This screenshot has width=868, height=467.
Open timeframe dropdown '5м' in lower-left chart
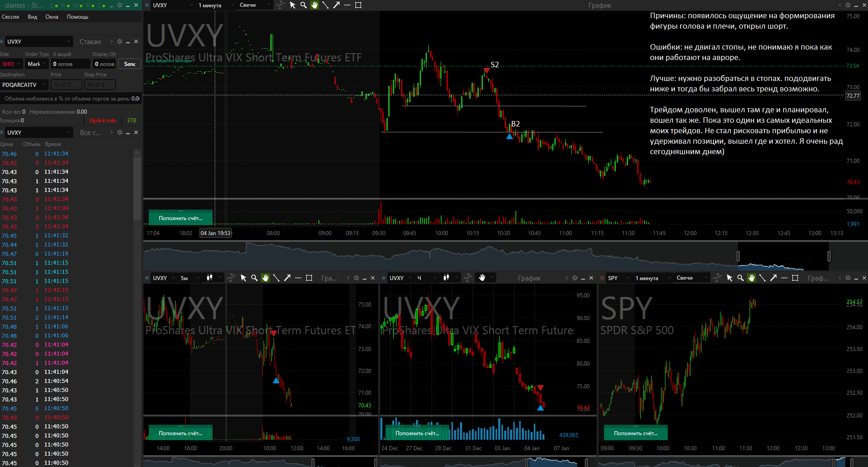[x=190, y=278]
